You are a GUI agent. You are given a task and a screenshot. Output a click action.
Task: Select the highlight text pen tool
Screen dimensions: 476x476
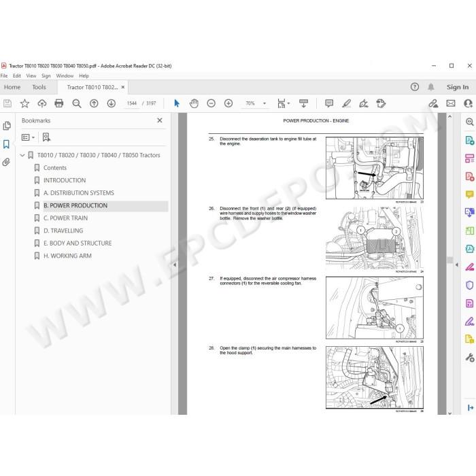coord(346,103)
